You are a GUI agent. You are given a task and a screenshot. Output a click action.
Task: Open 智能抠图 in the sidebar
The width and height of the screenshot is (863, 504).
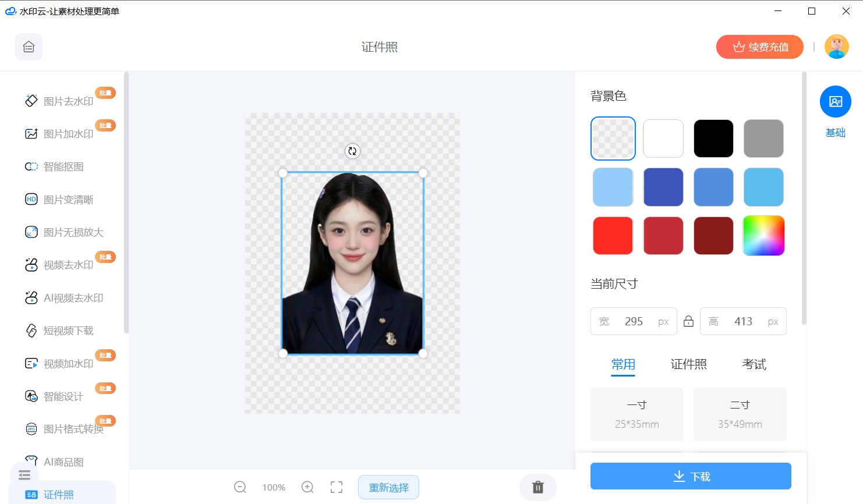63,167
